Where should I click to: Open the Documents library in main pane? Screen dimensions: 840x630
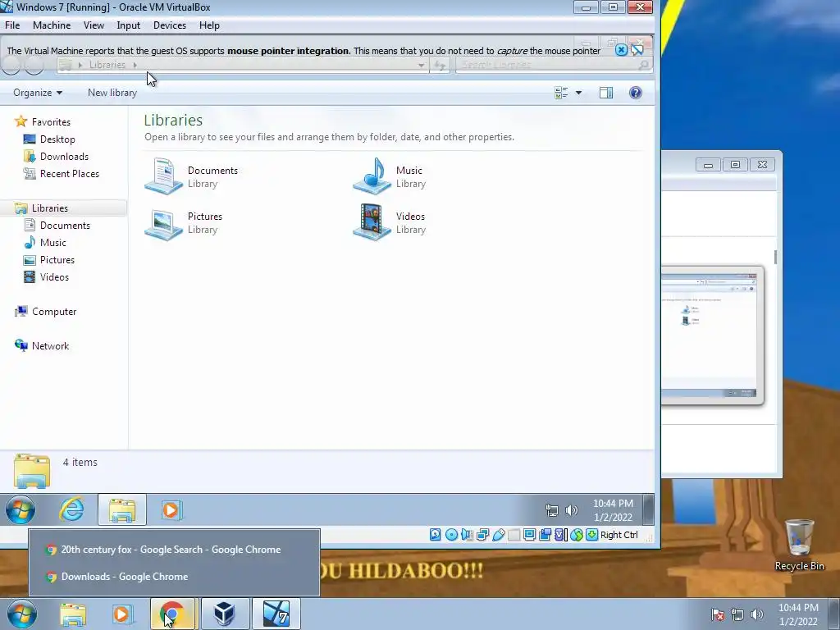tap(193, 176)
